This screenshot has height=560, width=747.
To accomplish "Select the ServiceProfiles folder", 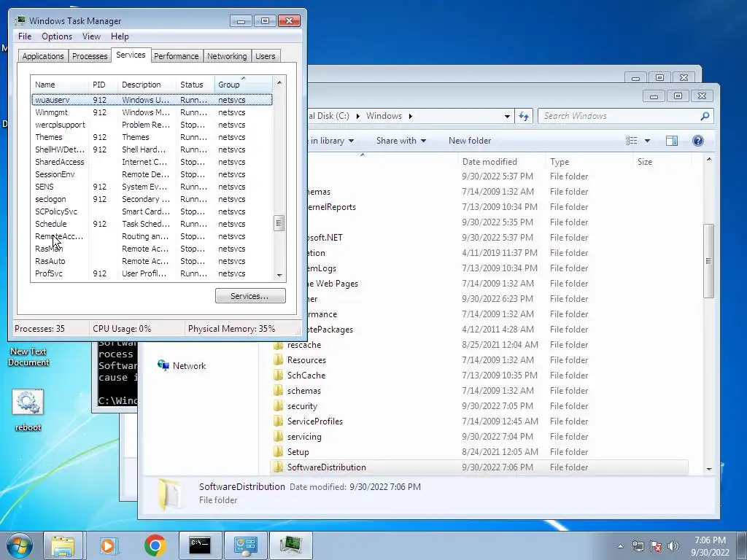I will 315,421.
